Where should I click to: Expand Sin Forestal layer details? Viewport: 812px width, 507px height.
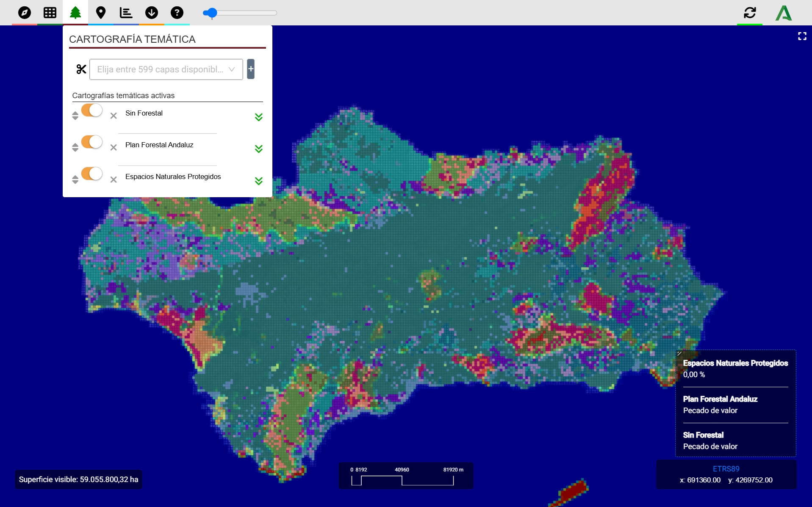tap(258, 117)
